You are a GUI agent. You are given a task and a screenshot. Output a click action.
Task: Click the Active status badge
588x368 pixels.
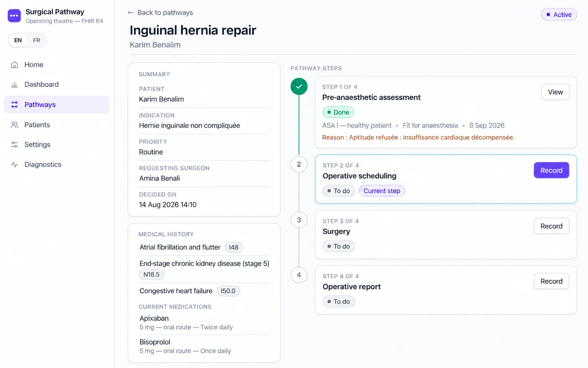click(559, 15)
